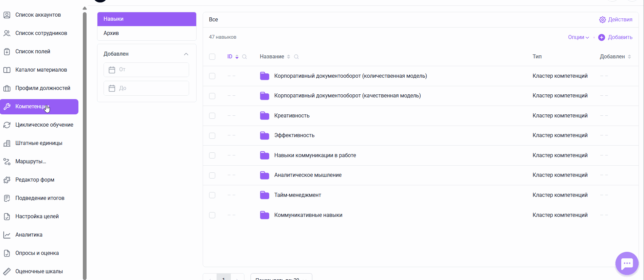Collapse the Добавлен filter section
644x280 pixels.
click(x=186, y=54)
